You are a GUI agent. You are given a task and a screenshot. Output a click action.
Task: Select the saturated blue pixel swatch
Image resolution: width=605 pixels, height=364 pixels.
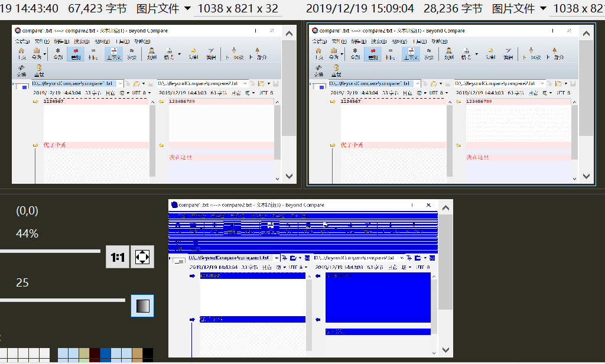click(105, 353)
